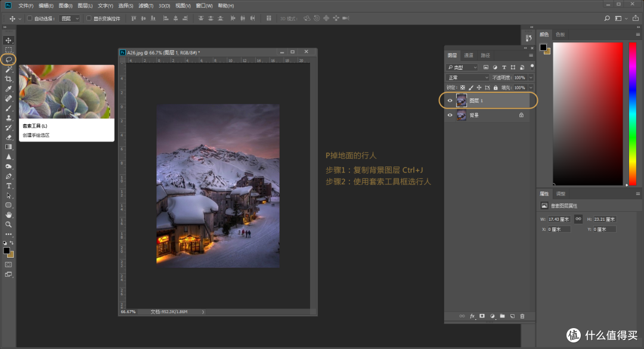Hide the 图层 1 layer
The image size is (644, 349).
[450, 100]
